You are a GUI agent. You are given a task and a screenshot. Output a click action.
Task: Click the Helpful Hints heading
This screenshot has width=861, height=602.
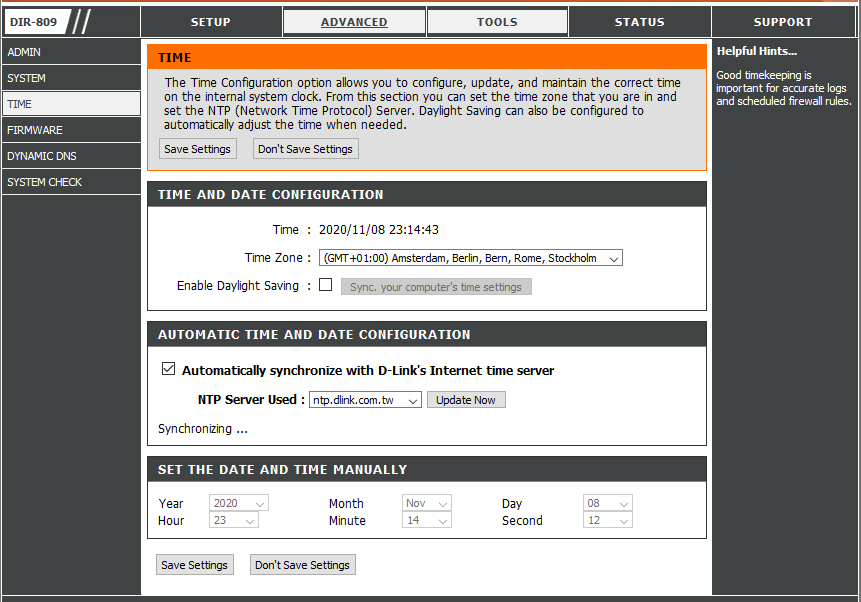757,51
